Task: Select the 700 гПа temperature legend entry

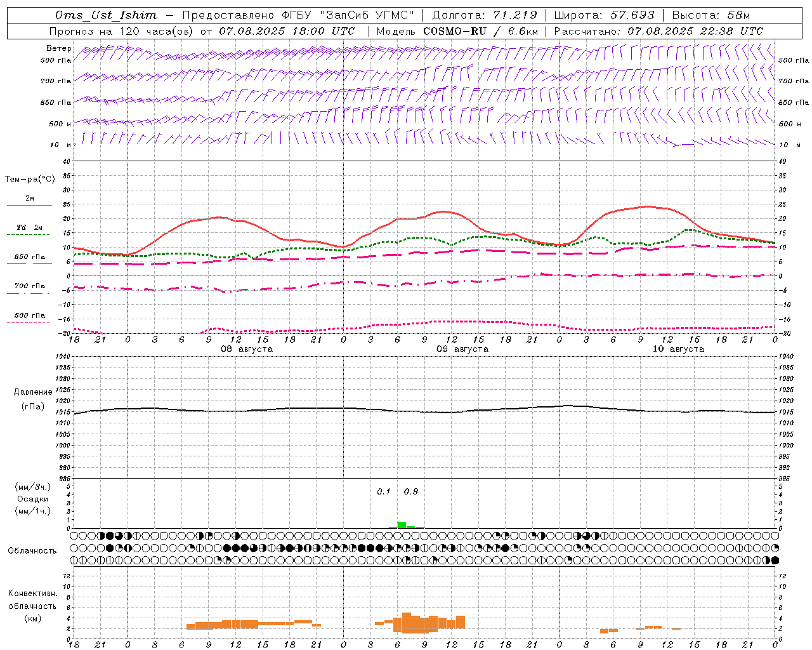Action: pyautogui.click(x=30, y=286)
